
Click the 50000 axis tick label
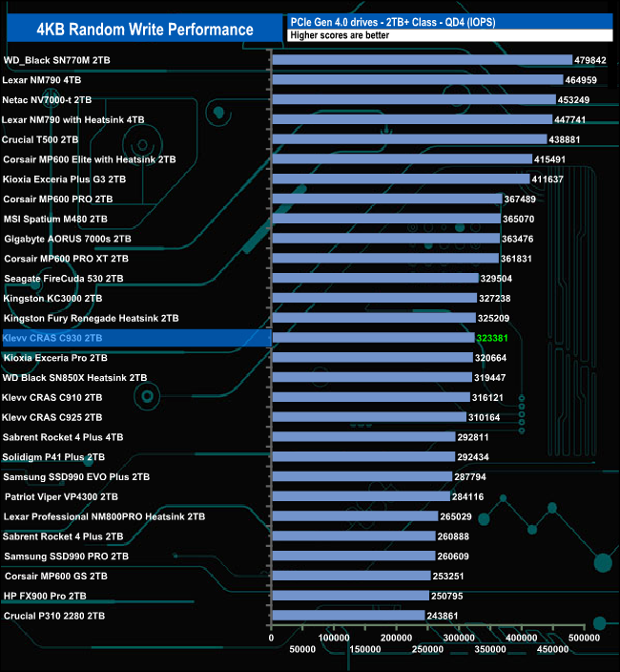pos(302,649)
